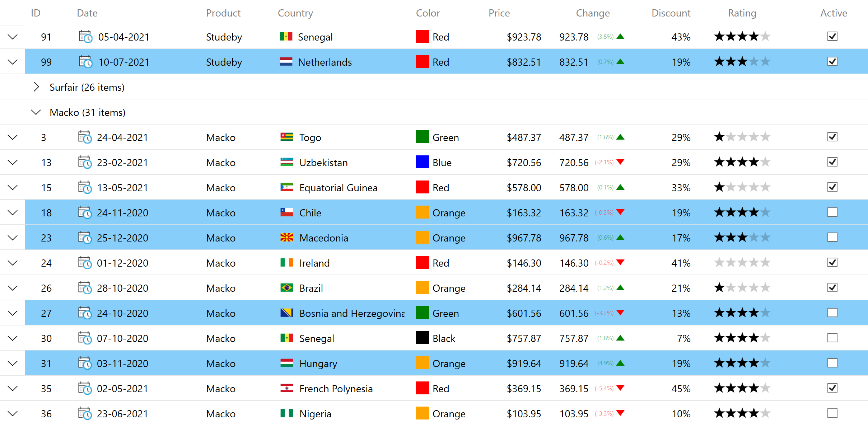Click the Rating column header
This screenshot has width=868, height=422.
point(742,13)
